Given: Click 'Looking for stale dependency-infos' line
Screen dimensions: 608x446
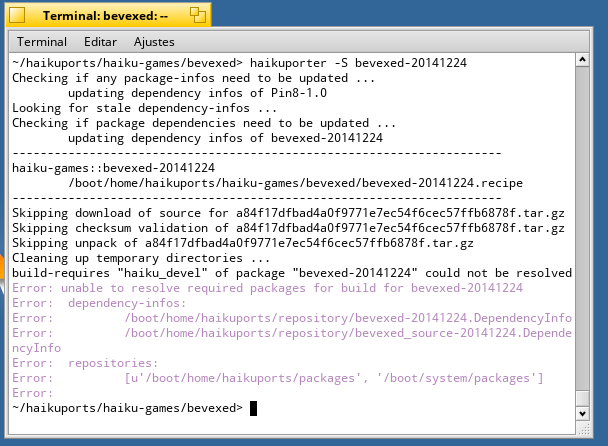Looking at the screenshot, I should 144,108.
